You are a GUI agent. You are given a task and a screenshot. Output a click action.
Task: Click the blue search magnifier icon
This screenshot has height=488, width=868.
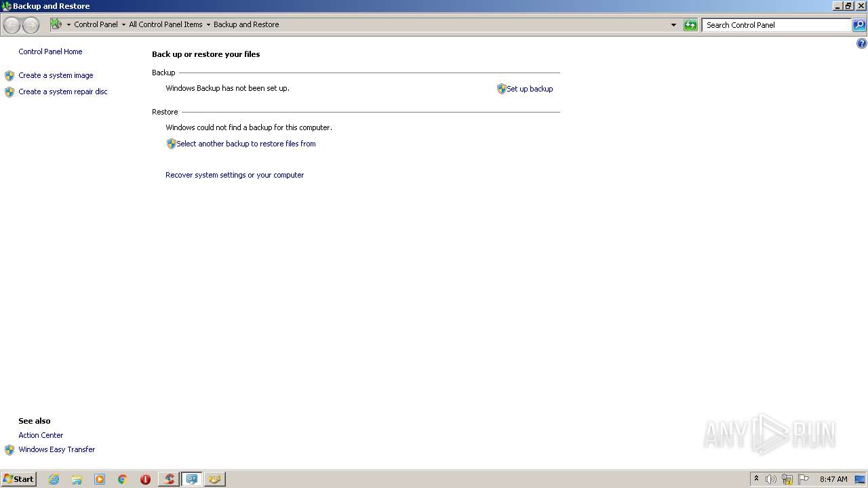[859, 25]
